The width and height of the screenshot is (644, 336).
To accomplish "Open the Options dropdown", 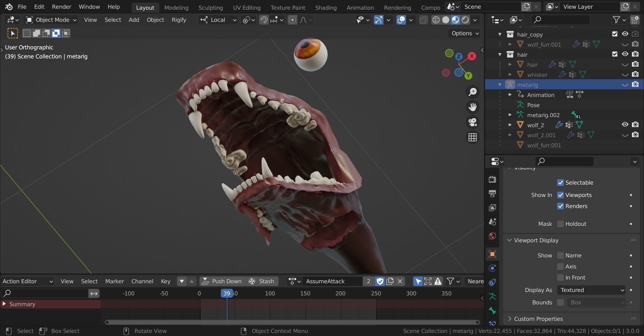I will point(465,33).
